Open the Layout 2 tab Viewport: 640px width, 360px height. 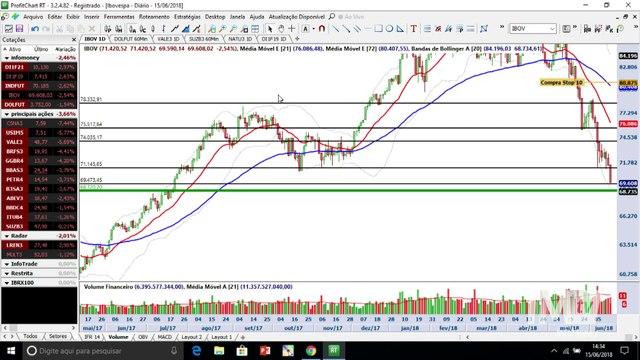click(191, 337)
